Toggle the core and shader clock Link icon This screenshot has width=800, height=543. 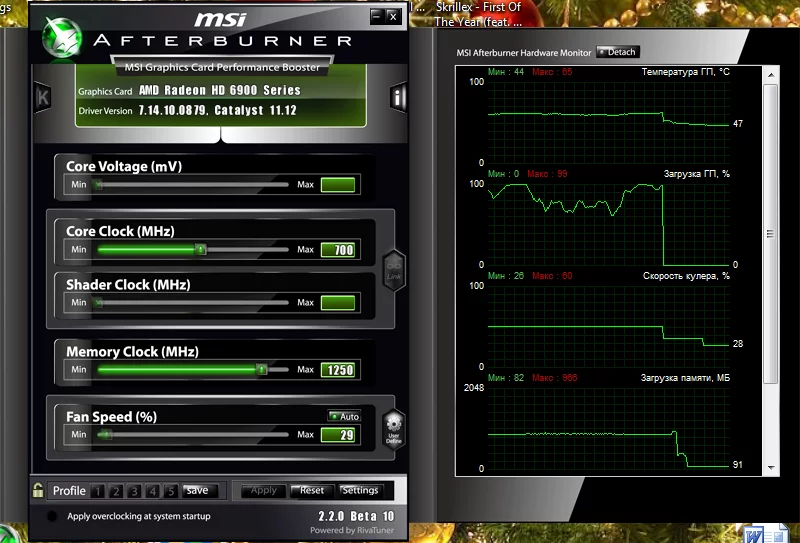point(393,270)
